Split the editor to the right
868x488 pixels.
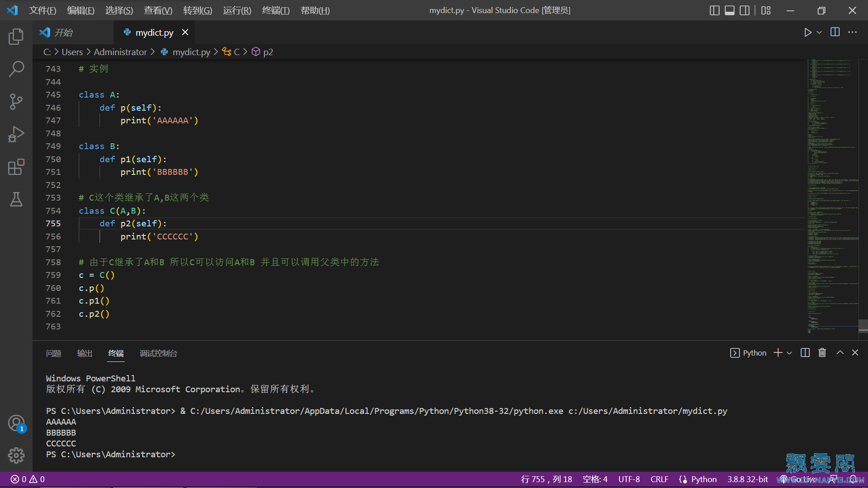point(835,32)
